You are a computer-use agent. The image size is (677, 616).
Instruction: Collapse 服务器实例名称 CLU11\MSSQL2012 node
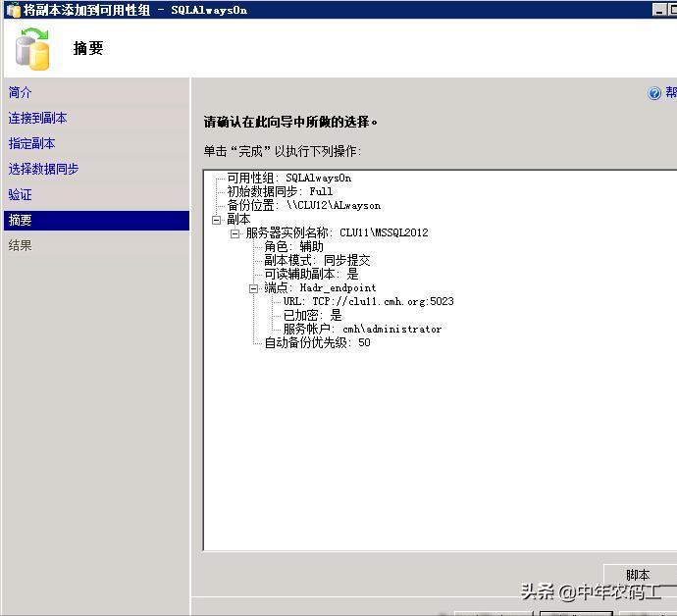coord(235,234)
